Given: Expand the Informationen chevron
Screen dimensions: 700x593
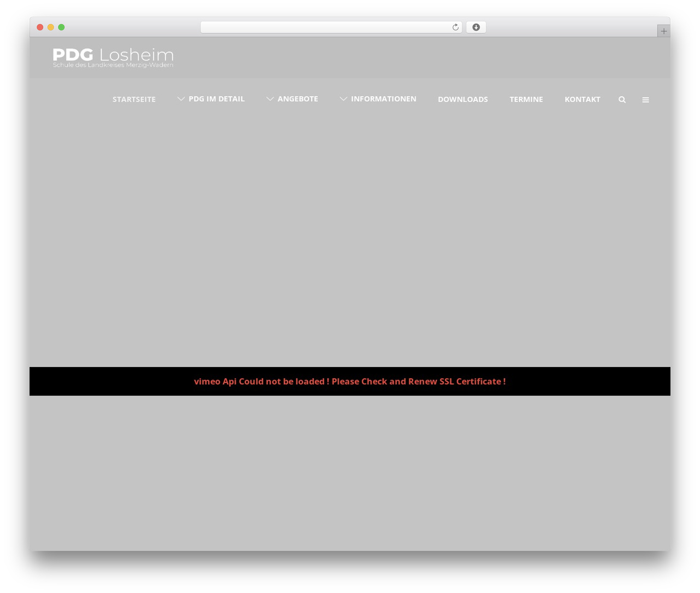Looking at the screenshot, I should 343,99.
